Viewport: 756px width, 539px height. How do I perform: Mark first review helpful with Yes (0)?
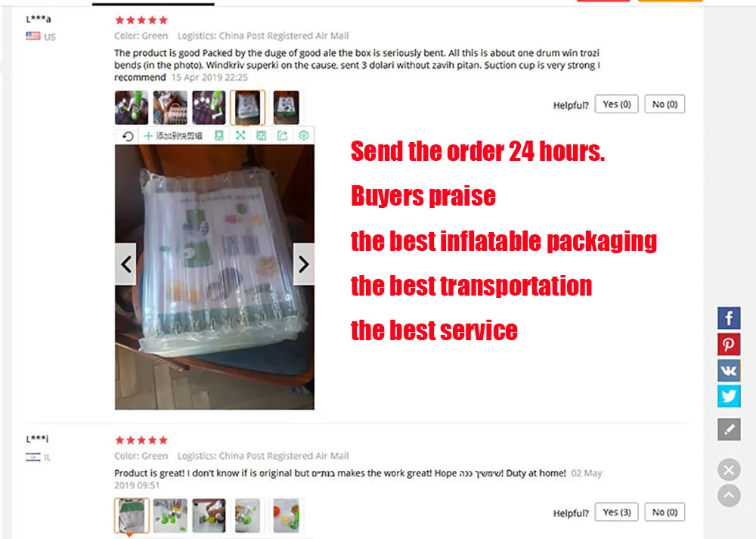tap(617, 104)
